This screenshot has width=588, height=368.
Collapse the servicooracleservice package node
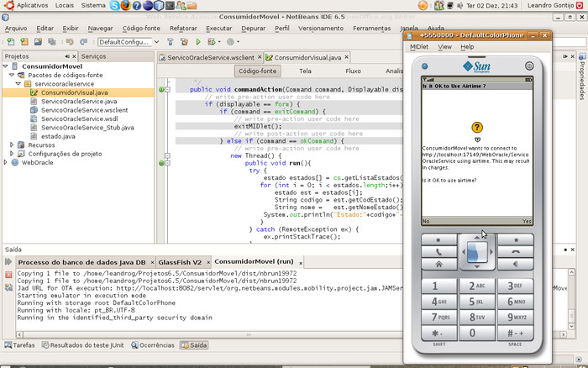18,83
